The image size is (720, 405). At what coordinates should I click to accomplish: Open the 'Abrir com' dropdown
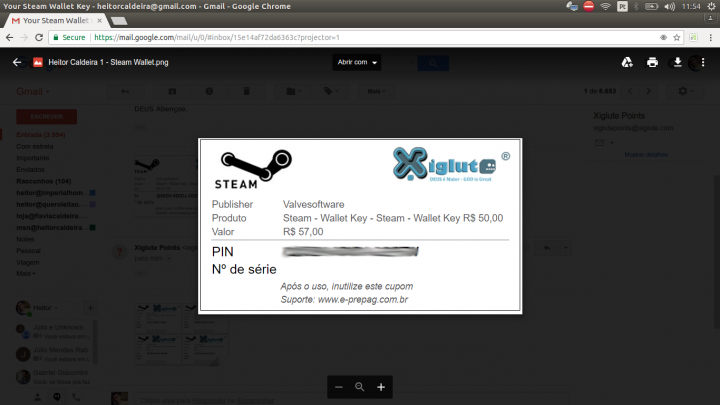(x=357, y=62)
